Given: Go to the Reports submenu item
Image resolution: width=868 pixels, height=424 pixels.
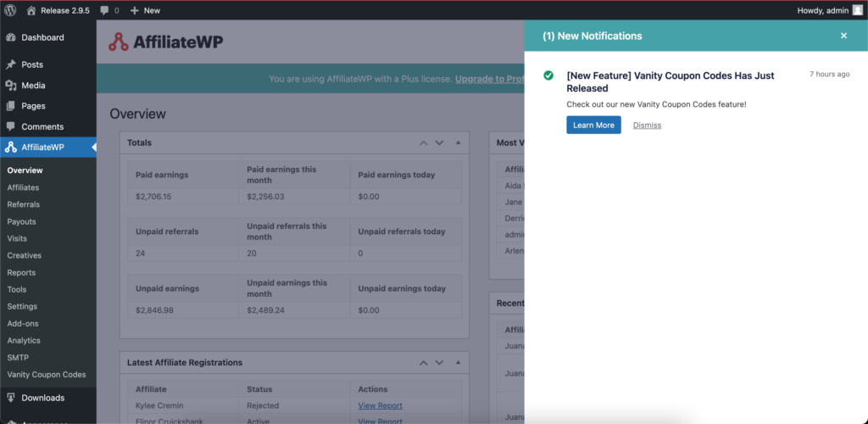Looking at the screenshot, I should coord(21,272).
